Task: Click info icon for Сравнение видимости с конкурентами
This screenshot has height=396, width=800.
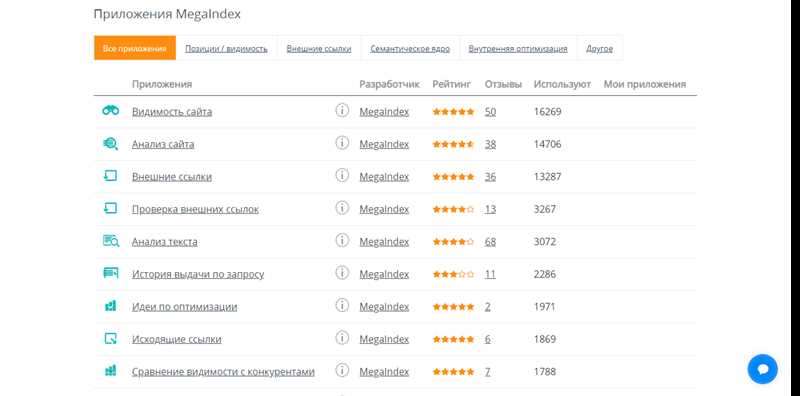Action: pyautogui.click(x=342, y=370)
